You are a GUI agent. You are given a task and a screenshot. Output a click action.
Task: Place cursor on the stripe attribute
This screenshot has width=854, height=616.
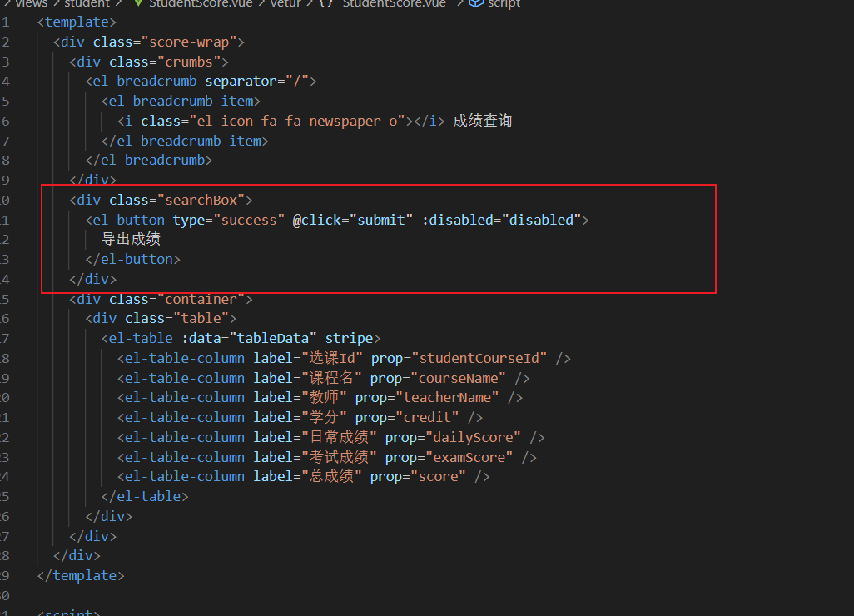[x=350, y=339]
